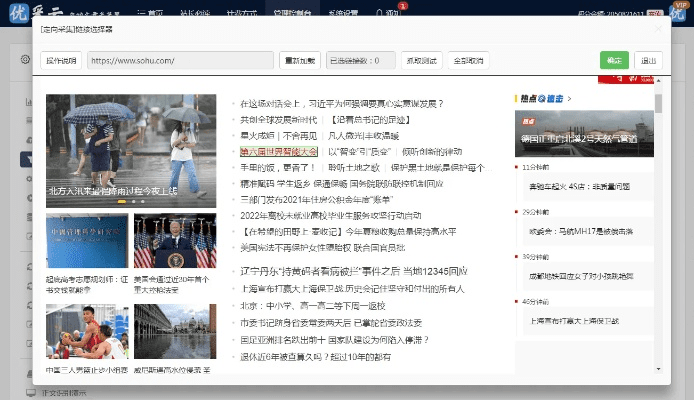Screen dimensions: 694x400
Task: Click 重新加载 to reload the page
Action: tap(300, 60)
